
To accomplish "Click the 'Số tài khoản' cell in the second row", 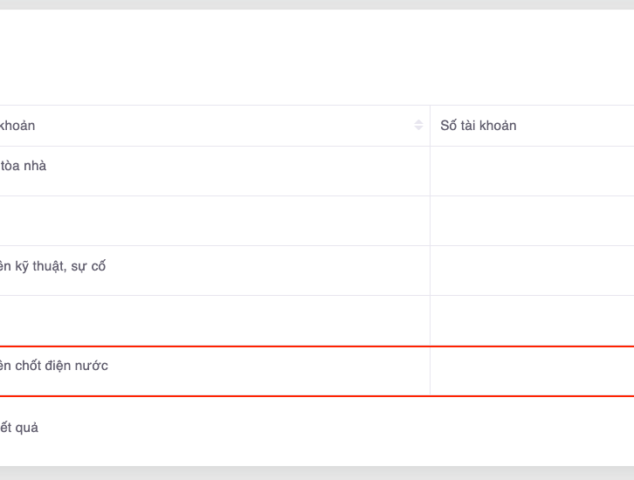I will coord(532,221).
